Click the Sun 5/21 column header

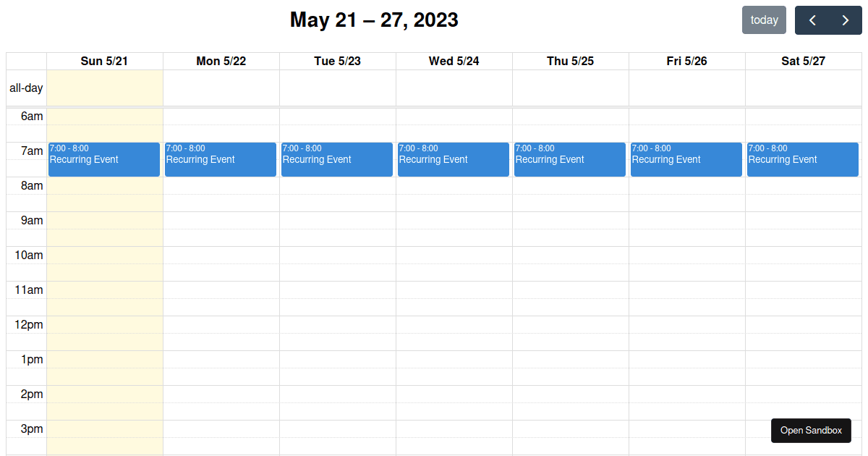[x=103, y=61]
